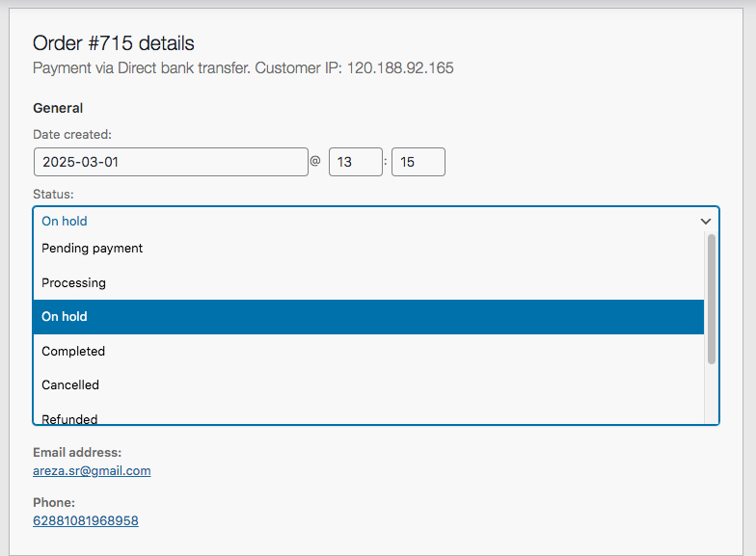Pick the highlighted "On hold" list option
Image resolution: width=756 pixels, height=556 pixels.
[65, 317]
